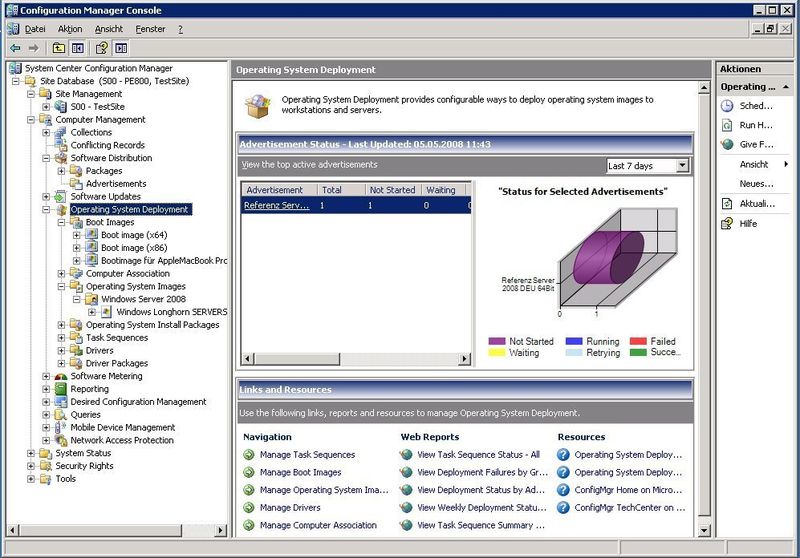
Task: Click the Collections tree icon
Action: (61, 132)
